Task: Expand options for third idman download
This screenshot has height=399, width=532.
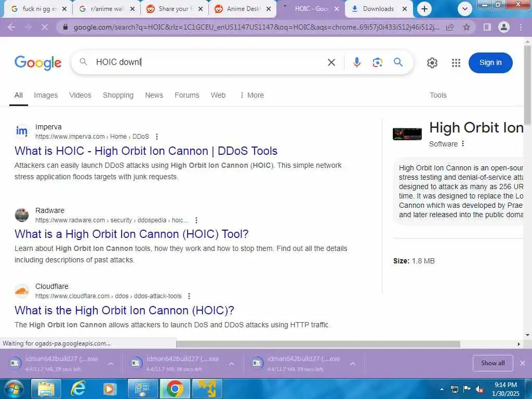Action: pyautogui.click(x=353, y=363)
